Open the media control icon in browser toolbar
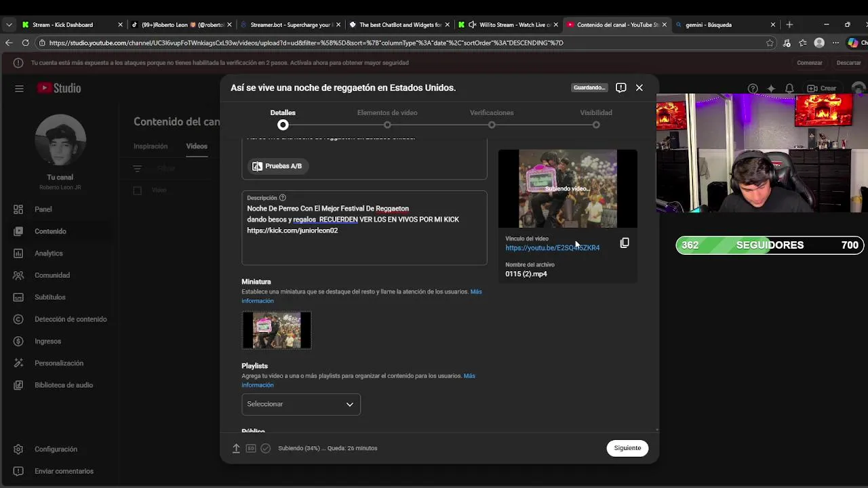 point(787,43)
